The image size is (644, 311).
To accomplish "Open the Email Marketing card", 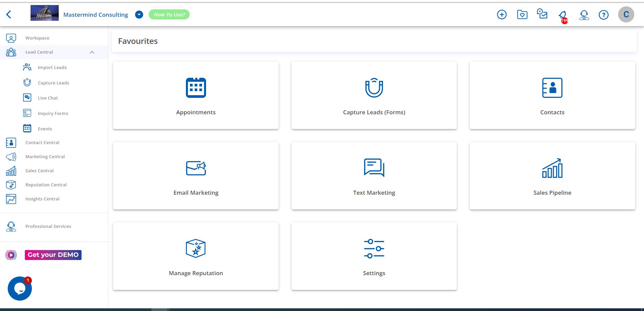I will pyautogui.click(x=196, y=176).
